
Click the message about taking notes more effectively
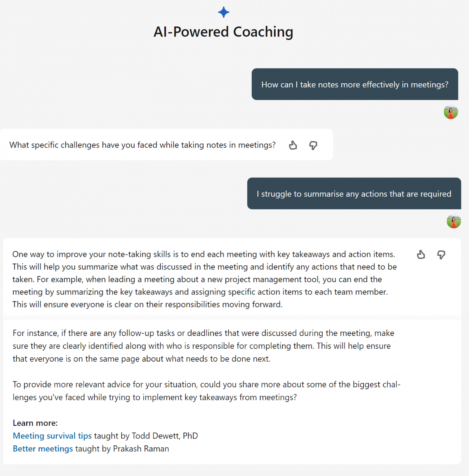click(355, 84)
